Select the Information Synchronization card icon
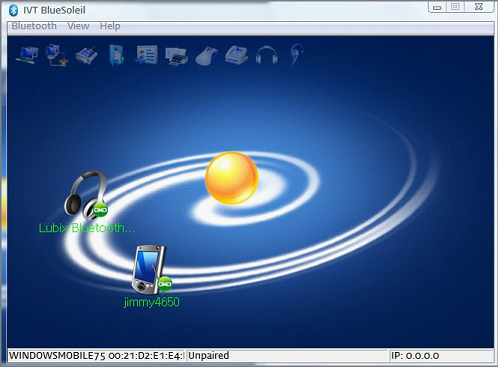498x367 pixels. point(146,55)
